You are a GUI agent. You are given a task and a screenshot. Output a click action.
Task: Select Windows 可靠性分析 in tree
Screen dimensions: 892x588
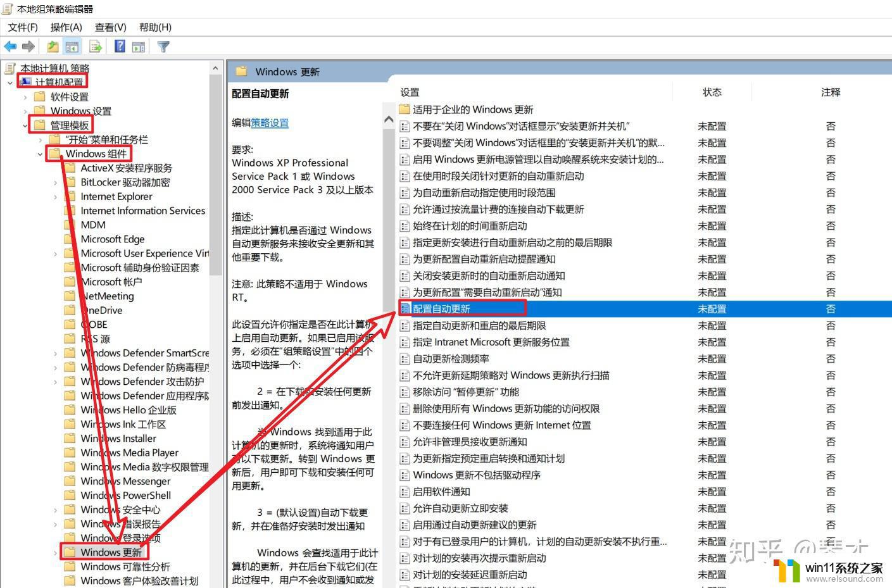(125, 566)
